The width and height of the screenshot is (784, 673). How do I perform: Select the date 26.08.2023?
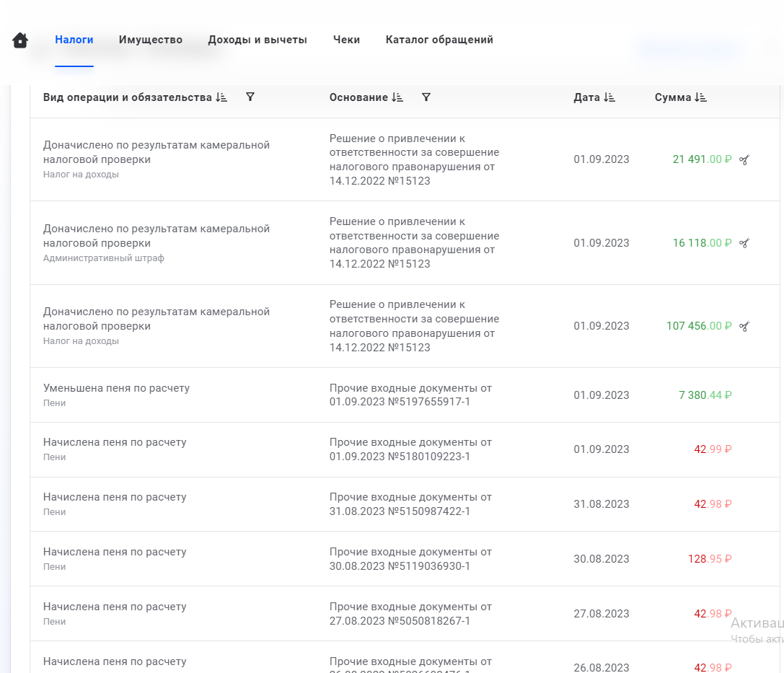coord(602,667)
